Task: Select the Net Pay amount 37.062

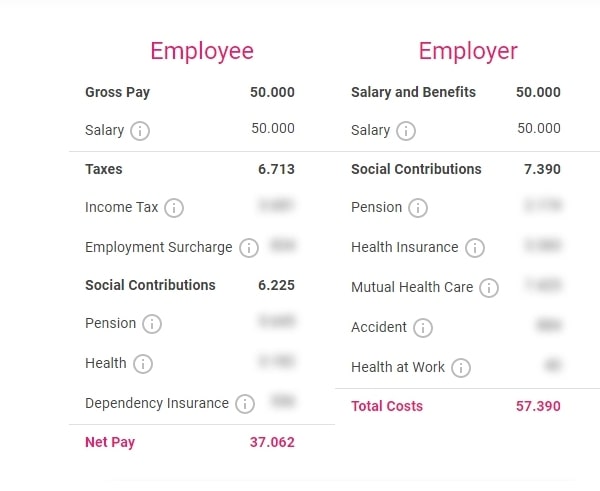Action: click(272, 442)
